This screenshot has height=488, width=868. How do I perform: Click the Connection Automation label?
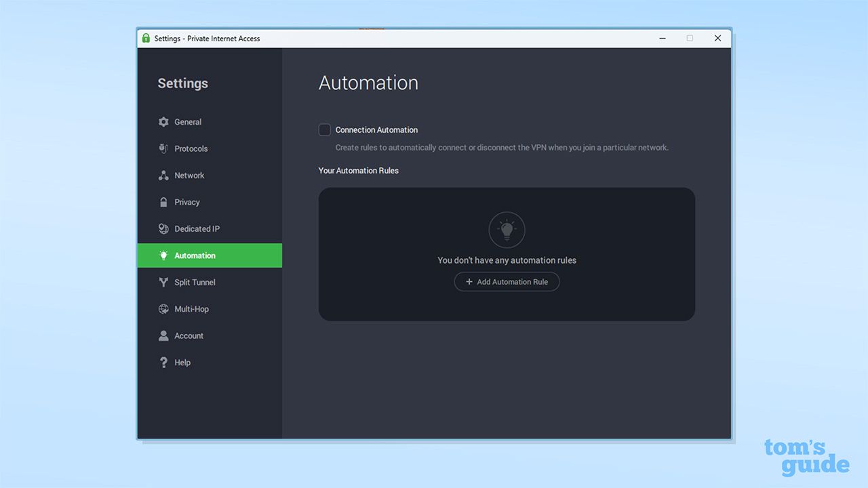376,130
